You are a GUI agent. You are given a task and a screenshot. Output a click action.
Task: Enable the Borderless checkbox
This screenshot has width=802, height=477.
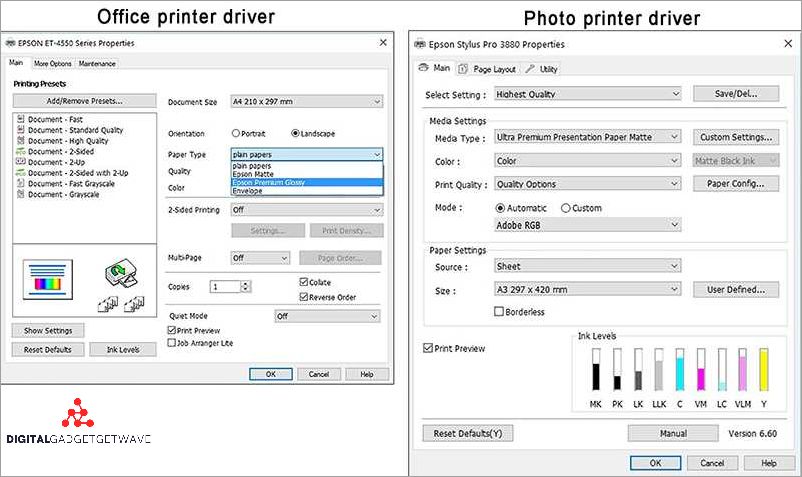click(499, 311)
